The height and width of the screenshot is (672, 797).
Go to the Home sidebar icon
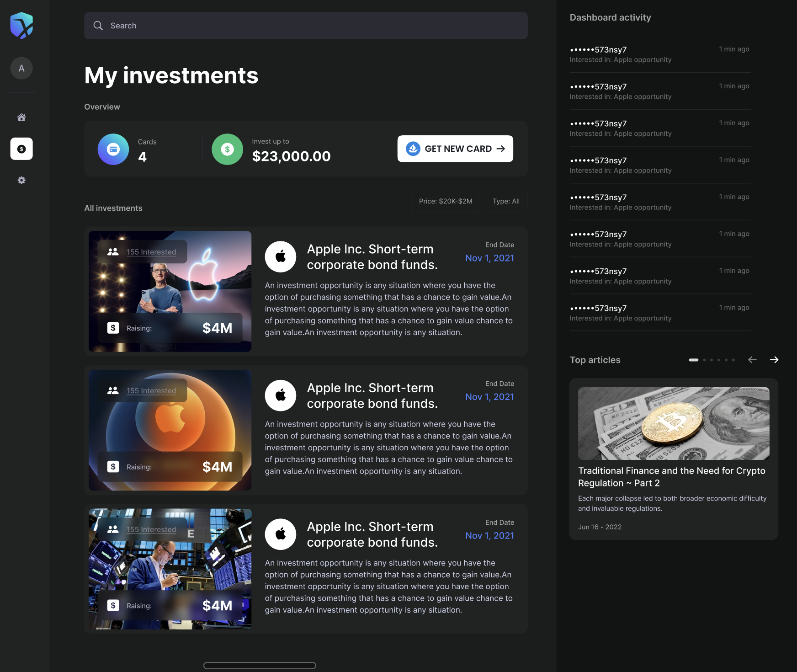click(x=21, y=117)
